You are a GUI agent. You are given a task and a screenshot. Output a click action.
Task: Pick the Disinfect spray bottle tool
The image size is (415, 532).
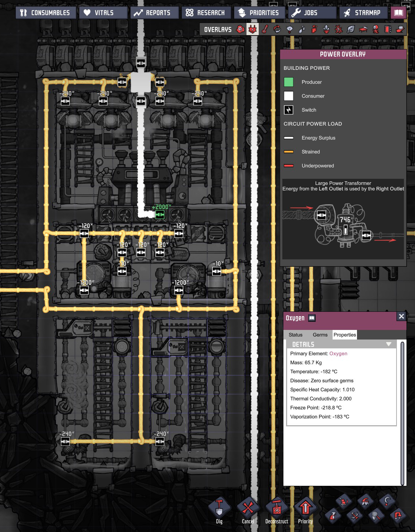333,516
